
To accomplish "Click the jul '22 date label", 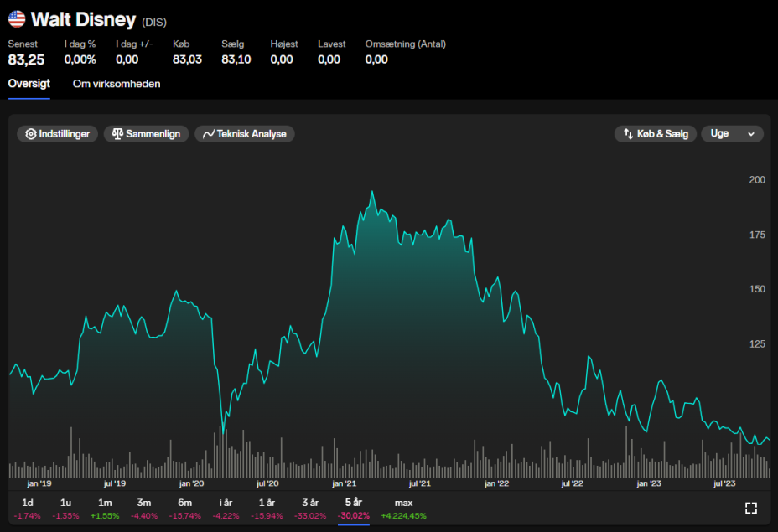I will click(572, 483).
